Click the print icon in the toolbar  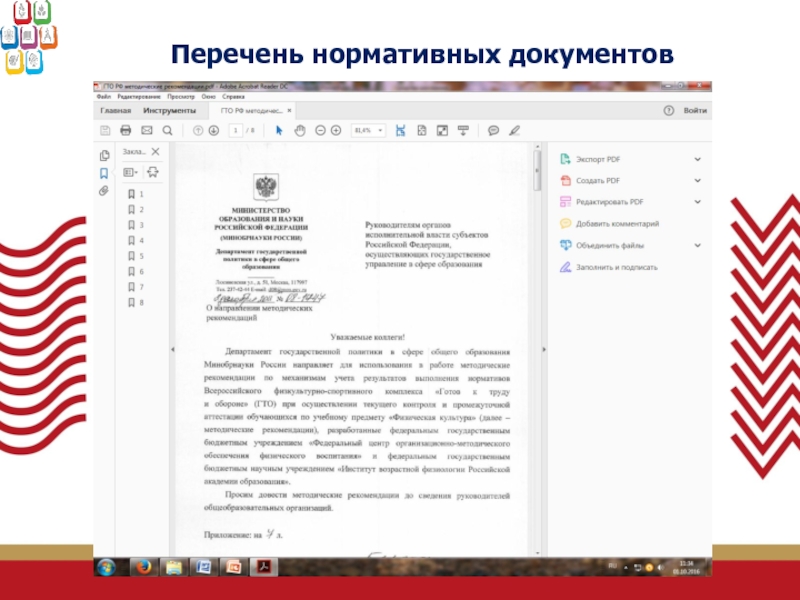click(125, 130)
